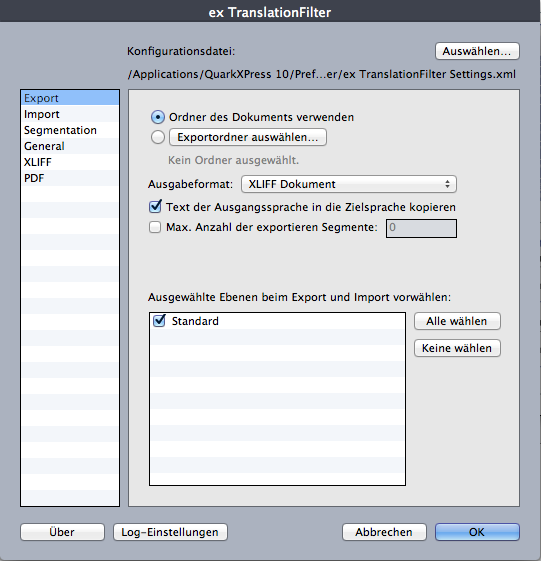Show the PDF settings section
Viewport: 541px width, 561px height.
click(x=70, y=178)
